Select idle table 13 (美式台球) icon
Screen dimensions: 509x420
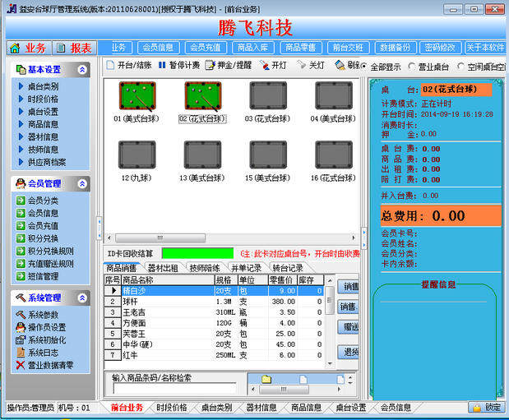click(202, 155)
